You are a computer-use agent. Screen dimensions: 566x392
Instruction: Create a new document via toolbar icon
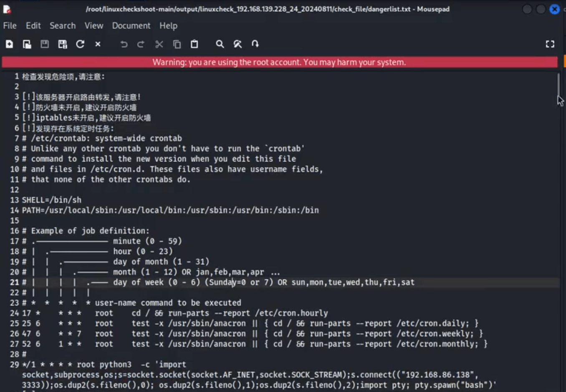click(9, 44)
